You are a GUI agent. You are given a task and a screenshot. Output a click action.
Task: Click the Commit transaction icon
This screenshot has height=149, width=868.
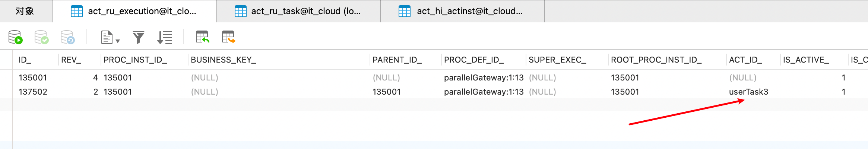[41, 37]
